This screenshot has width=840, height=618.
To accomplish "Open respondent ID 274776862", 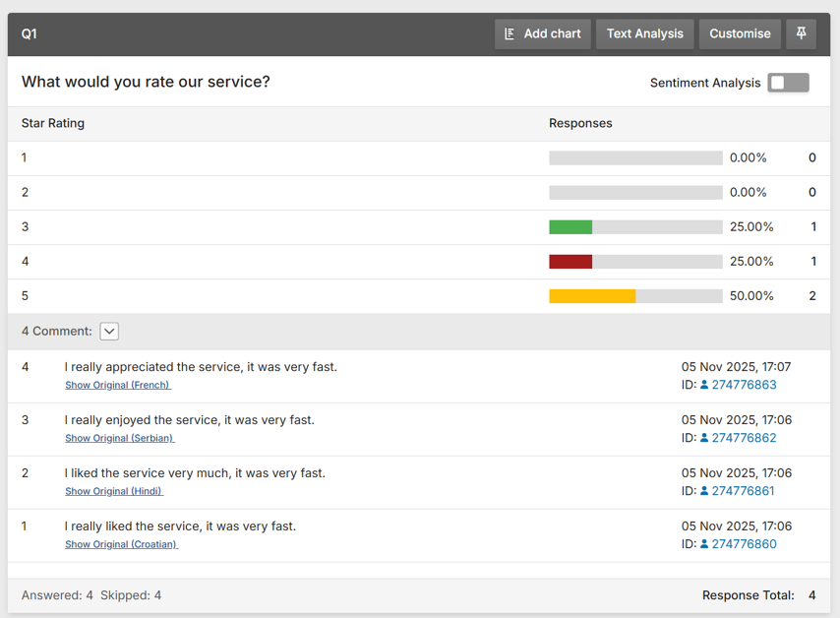I will pos(744,438).
